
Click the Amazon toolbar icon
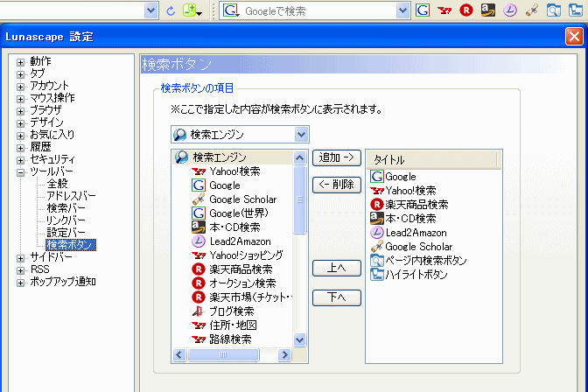(x=488, y=10)
